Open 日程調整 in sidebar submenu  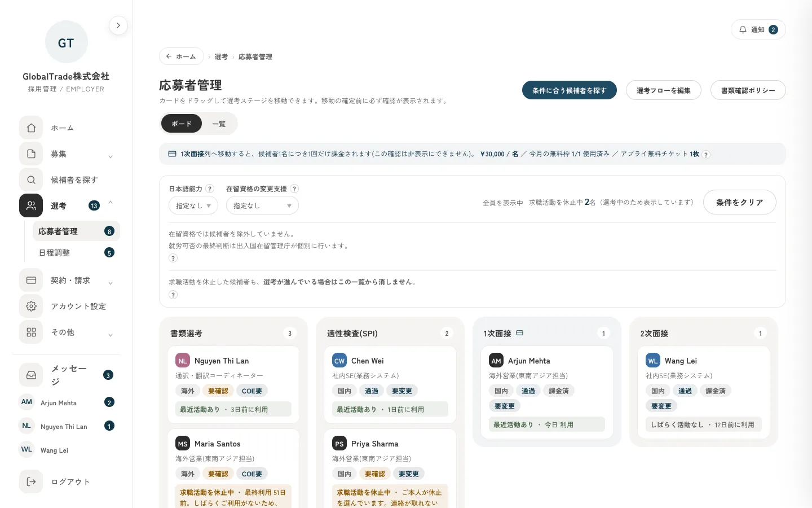76,252
